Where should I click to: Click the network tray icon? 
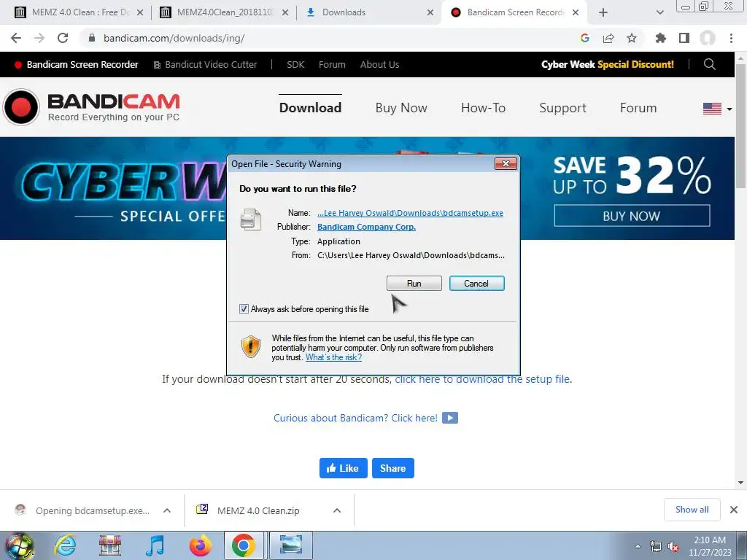click(656, 547)
